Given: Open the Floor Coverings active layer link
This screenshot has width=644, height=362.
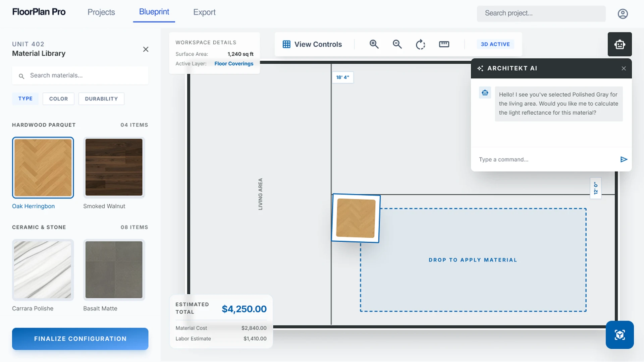Looking at the screenshot, I should 234,64.
